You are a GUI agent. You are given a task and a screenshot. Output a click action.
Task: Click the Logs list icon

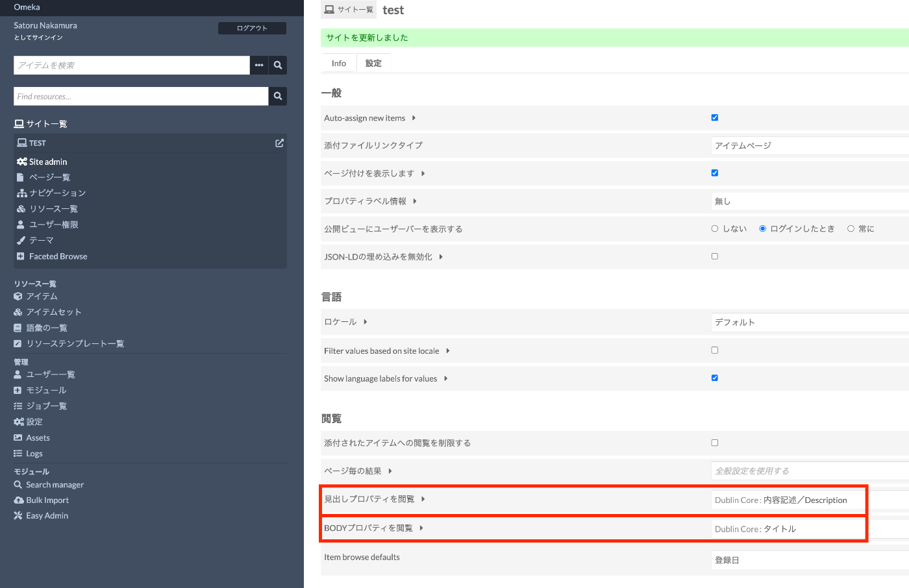click(x=18, y=454)
